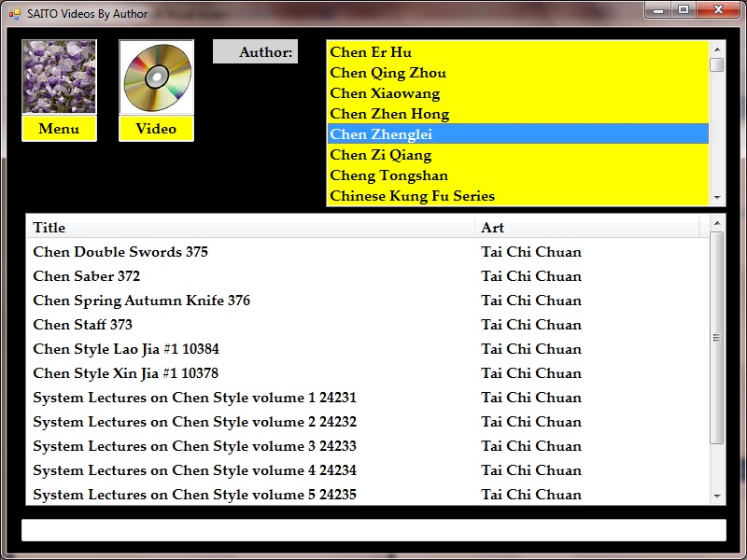Select author Chen Xiaowang
747x560 pixels.
(518, 92)
